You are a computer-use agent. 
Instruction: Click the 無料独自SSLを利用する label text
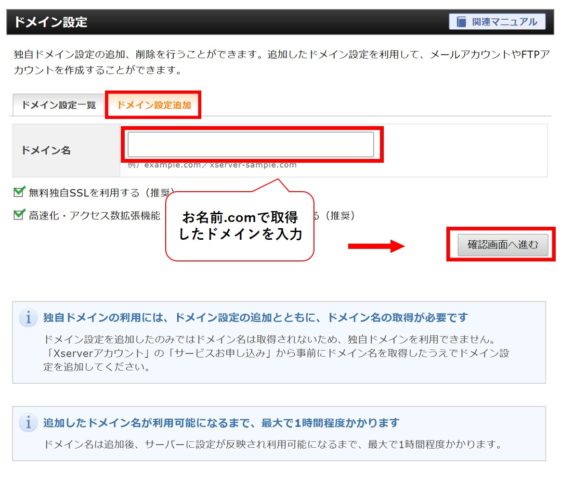[101, 192]
